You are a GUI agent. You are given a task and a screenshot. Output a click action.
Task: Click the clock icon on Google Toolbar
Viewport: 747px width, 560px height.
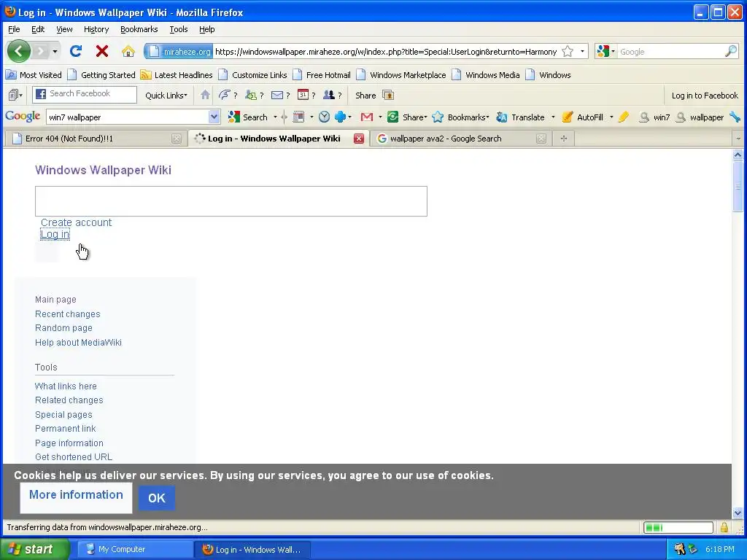(324, 117)
